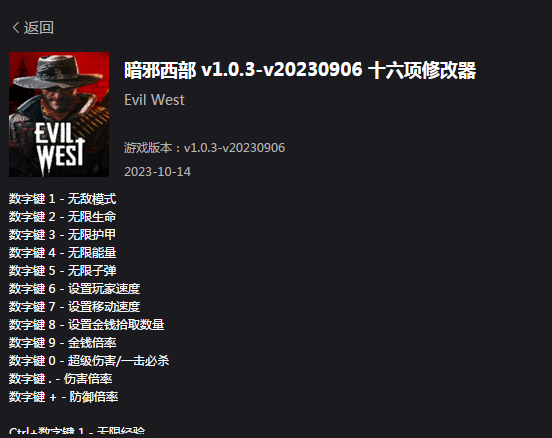Viewport: 552px width, 438px height.
Task: Select the 设置玩家速度 hotkey line
Action: pos(75,289)
